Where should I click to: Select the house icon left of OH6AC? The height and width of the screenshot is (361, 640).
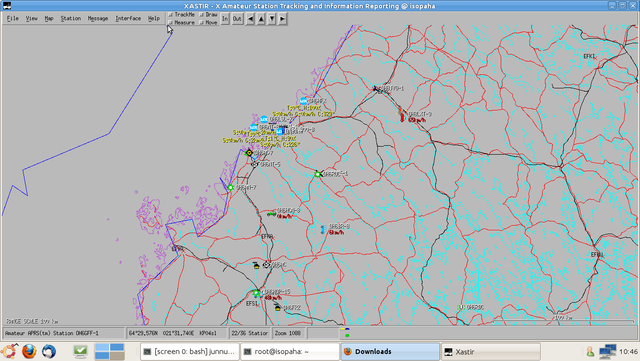point(256,265)
